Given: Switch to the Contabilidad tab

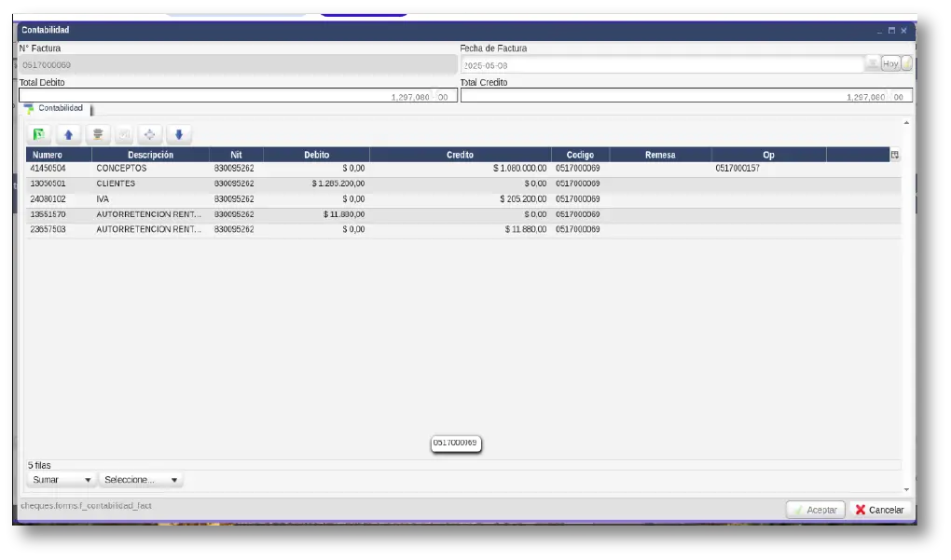Looking at the screenshot, I should click(60, 108).
